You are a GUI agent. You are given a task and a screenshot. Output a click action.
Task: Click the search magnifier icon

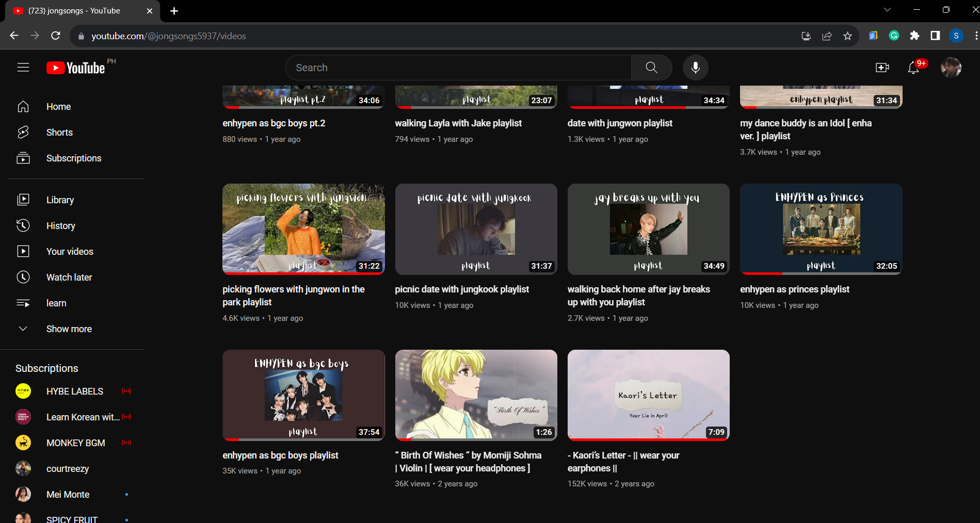click(651, 67)
